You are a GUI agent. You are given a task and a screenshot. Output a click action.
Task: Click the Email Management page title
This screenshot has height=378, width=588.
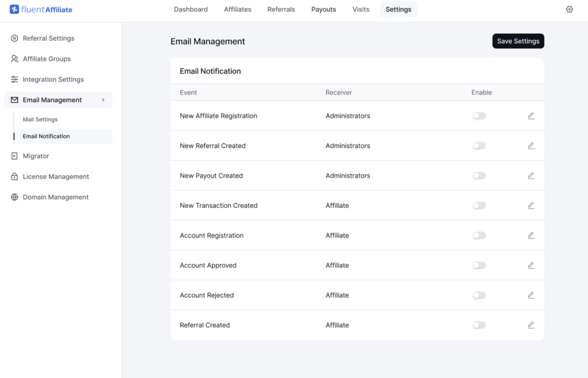pos(208,41)
